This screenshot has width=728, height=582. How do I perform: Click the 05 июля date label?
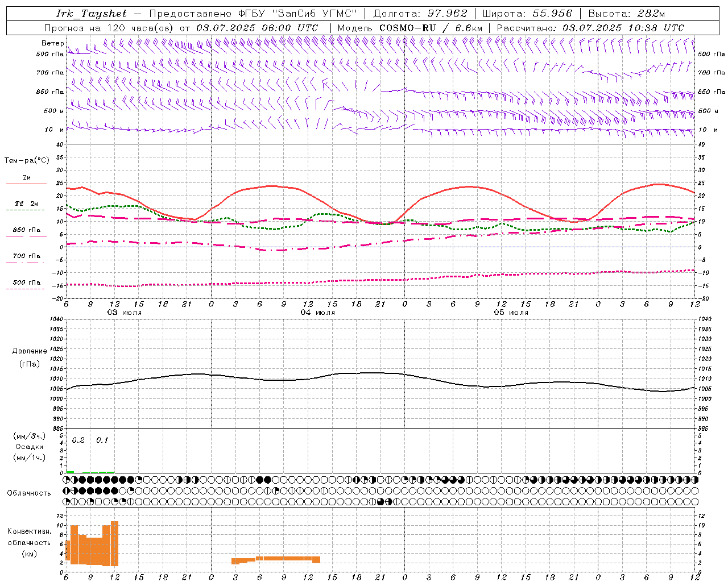coord(511,313)
